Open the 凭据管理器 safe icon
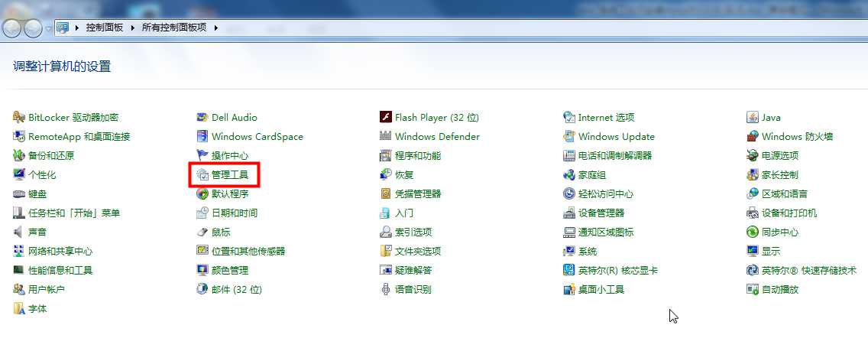 click(386, 193)
